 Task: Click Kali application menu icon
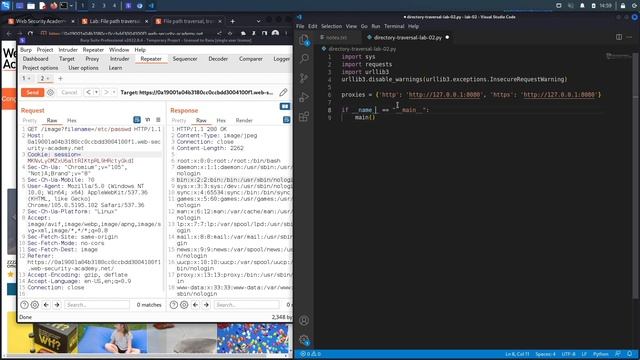(6, 6)
